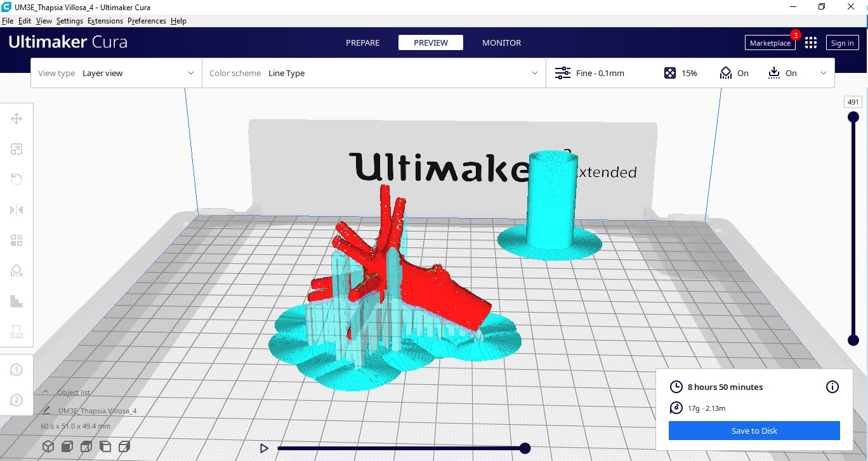Image resolution: width=868 pixels, height=461 pixels.
Task: Click the bottom tool above extruder buttons
Action: (16, 332)
